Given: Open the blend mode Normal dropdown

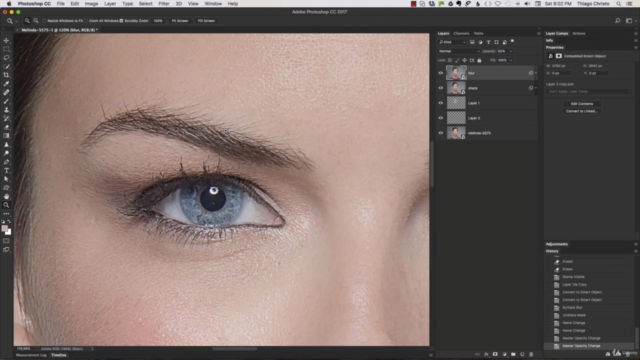Looking at the screenshot, I should pyautogui.click(x=459, y=51).
